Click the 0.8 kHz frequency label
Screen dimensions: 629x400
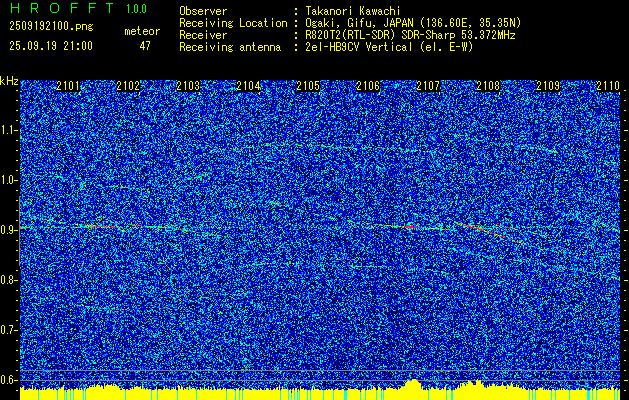[8, 280]
